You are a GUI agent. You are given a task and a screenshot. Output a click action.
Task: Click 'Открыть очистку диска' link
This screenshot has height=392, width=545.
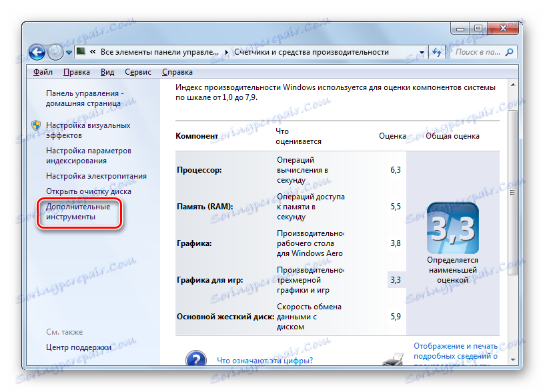coord(89,191)
